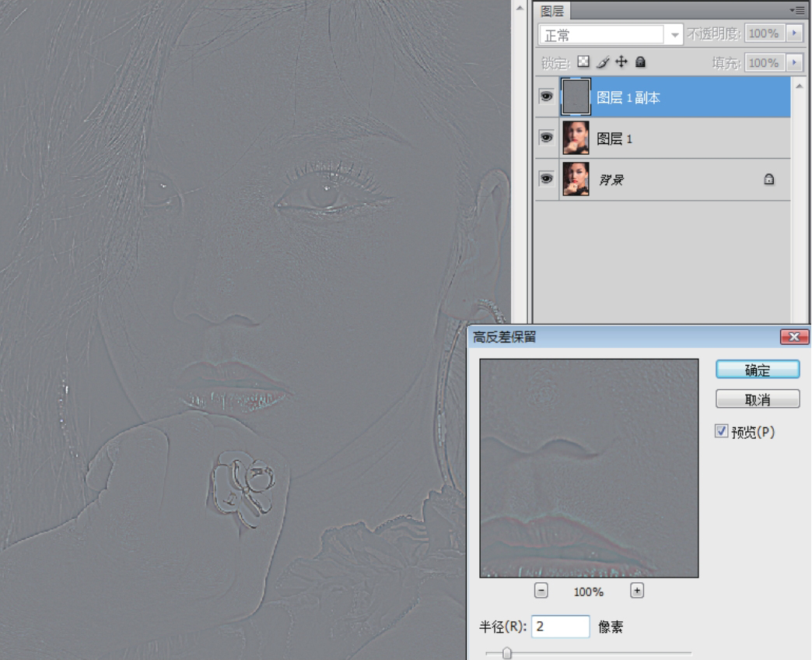Hide the 背景 layer eye icon
Viewport: 812px width, 660px height.
pyautogui.click(x=546, y=179)
